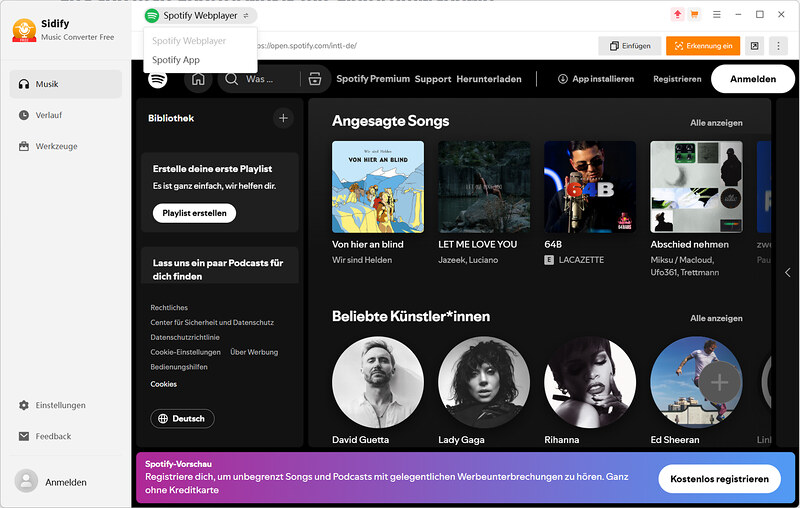Click the Beliebte Künstler*innen heading
This screenshot has width=800, height=508.
pos(411,317)
